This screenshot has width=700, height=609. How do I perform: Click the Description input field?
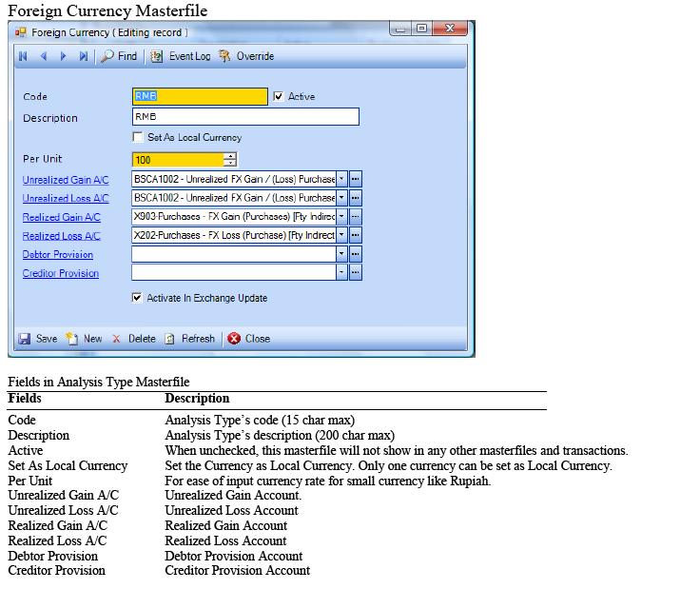[x=245, y=117]
